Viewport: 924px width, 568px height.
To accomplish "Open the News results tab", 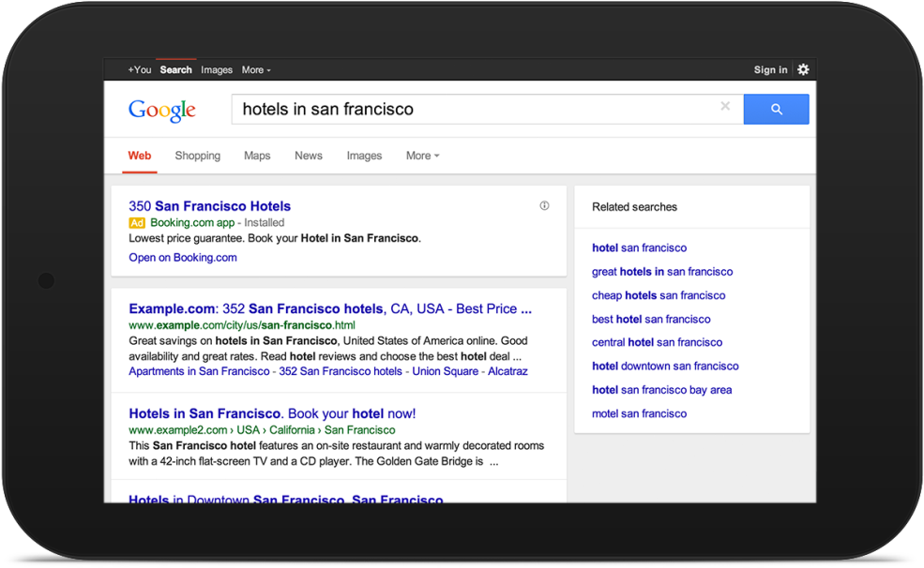I will pyautogui.click(x=309, y=156).
